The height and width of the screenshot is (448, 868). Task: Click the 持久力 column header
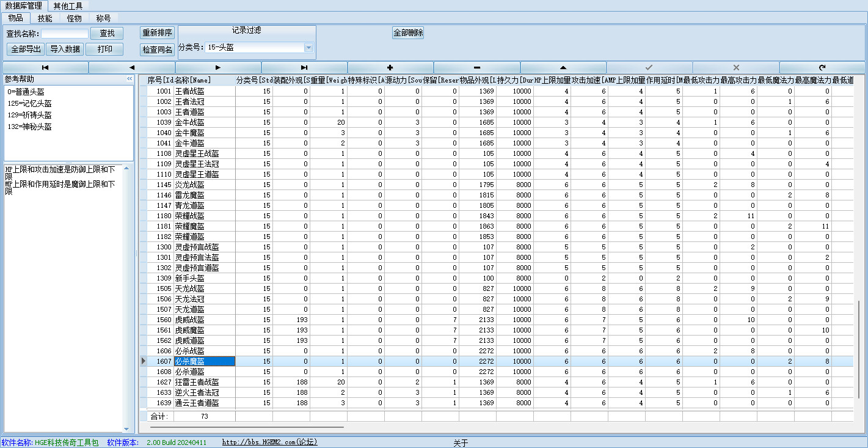click(x=514, y=80)
